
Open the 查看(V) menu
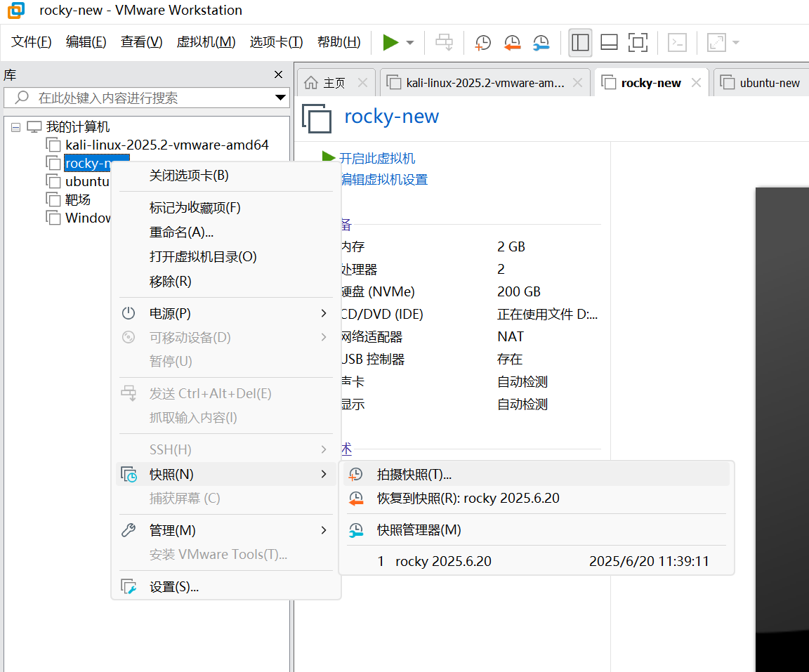coord(141,41)
